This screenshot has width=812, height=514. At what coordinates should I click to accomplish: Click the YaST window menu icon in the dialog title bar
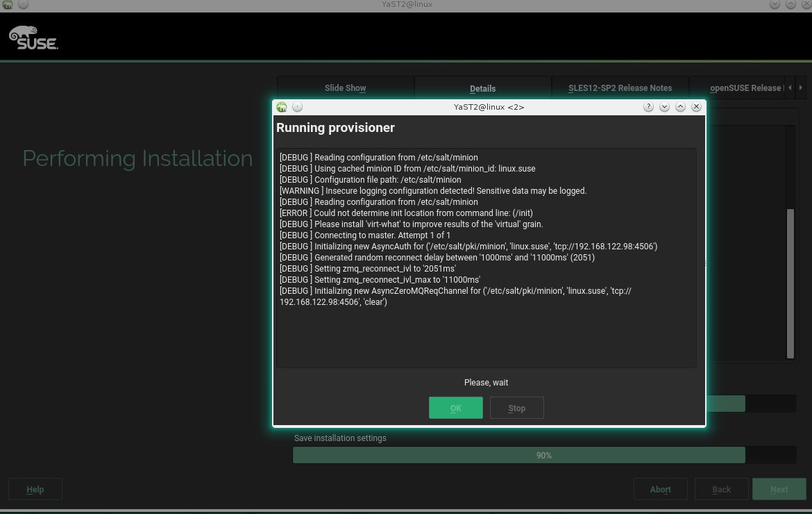(282, 107)
